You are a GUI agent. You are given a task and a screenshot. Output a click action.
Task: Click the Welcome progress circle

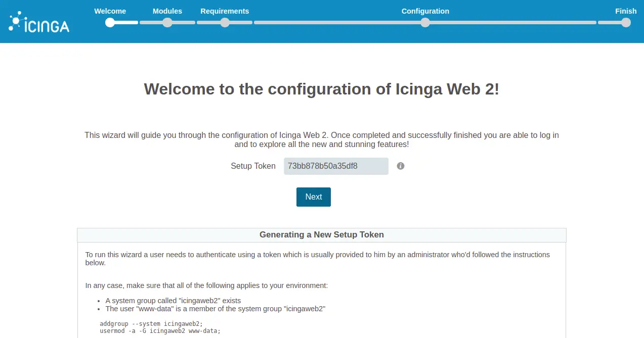(110, 22)
